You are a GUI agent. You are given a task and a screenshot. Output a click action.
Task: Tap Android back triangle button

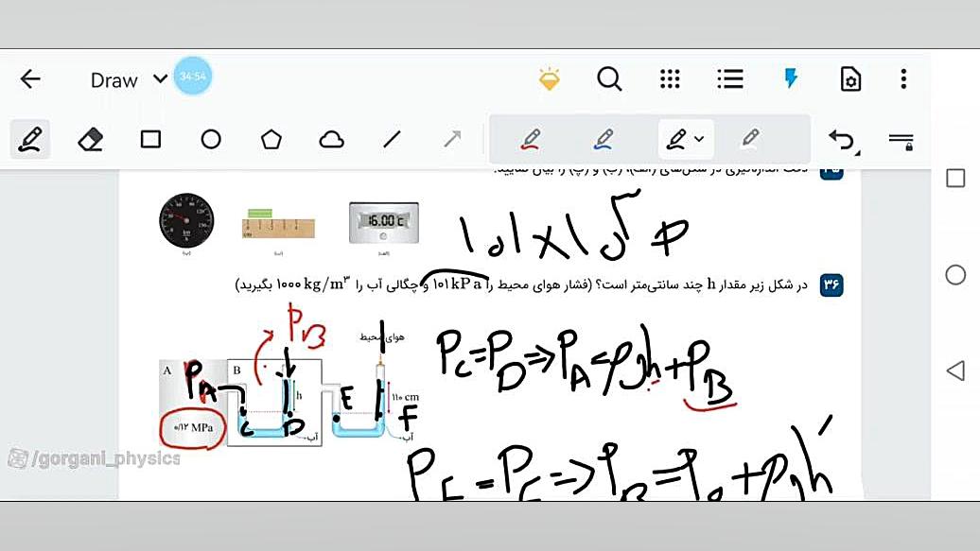click(x=955, y=370)
